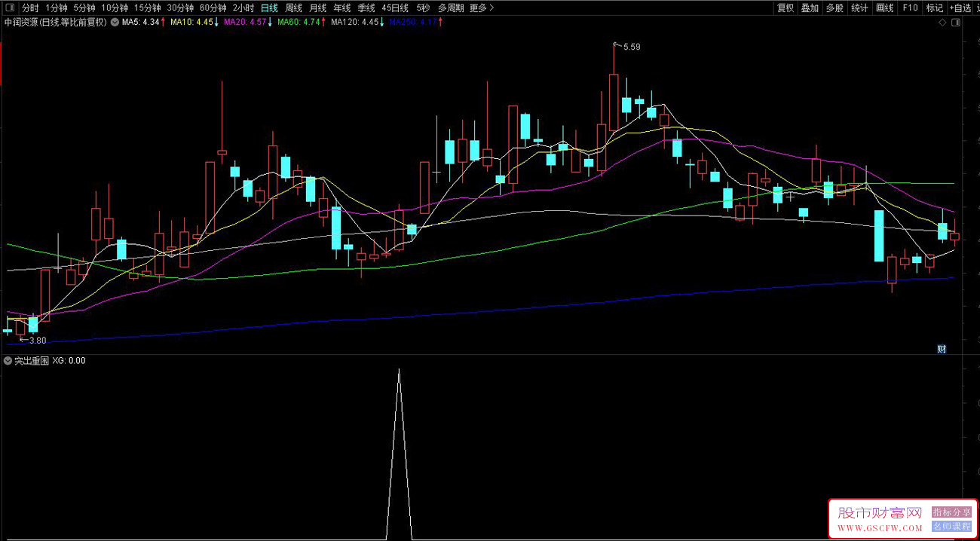Select the 10分钟 period tab
The width and height of the screenshot is (980, 541).
tap(115, 8)
